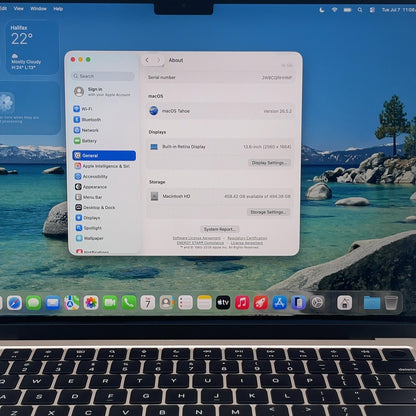Select Menu Bar in the sidebar

pyautogui.click(x=104, y=197)
